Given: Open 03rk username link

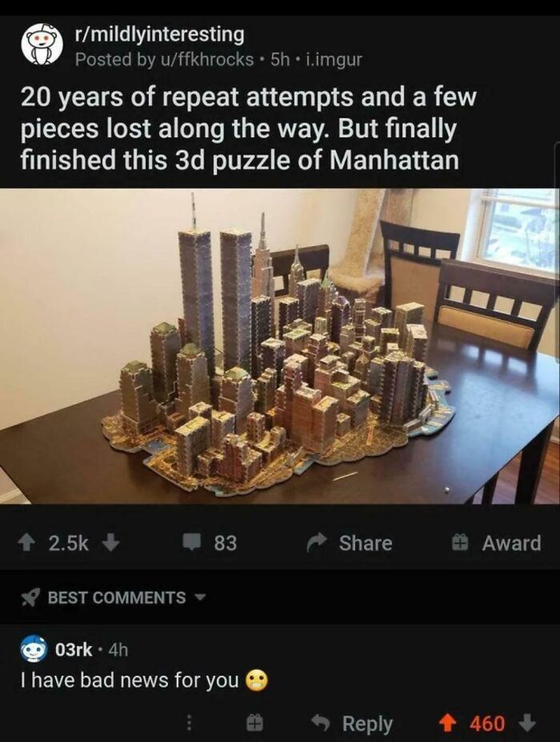Looking at the screenshot, I should pos(74,650).
